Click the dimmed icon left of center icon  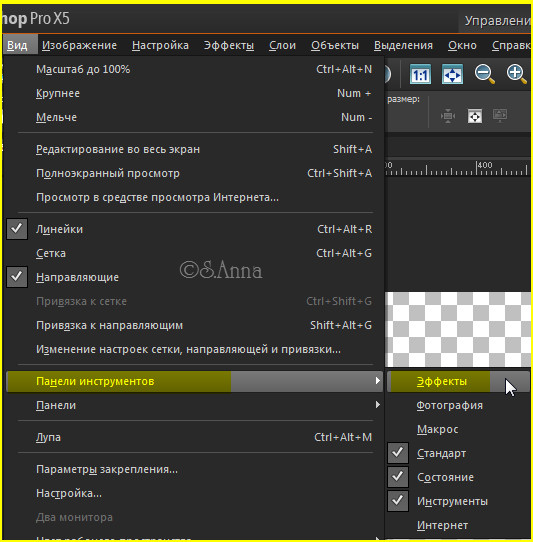[x=448, y=116]
